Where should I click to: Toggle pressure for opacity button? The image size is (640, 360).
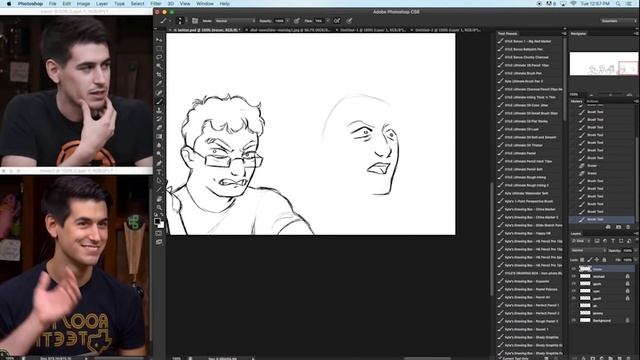[x=297, y=21]
